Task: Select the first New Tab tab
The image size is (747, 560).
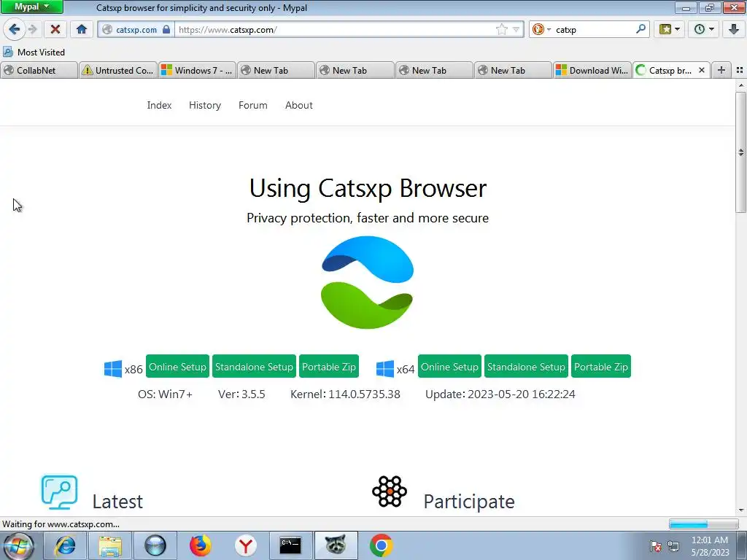Action: click(276, 71)
